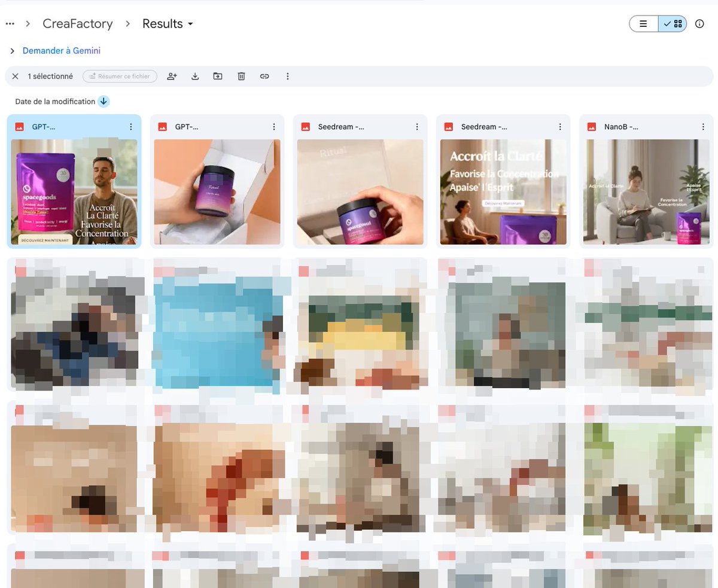Screen dimensions: 718x588
Task: Open thumbnail of hand holding jar in box
Action: (x=217, y=192)
